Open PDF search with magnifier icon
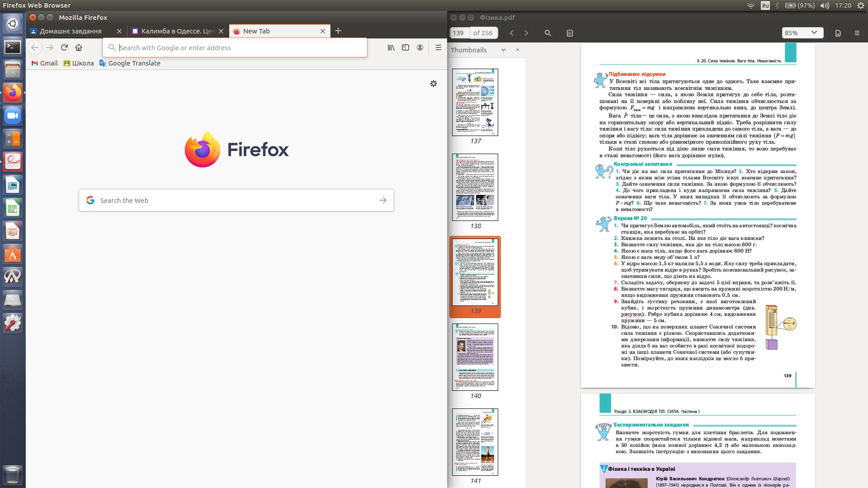This screenshot has height=488, width=868. point(548,33)
